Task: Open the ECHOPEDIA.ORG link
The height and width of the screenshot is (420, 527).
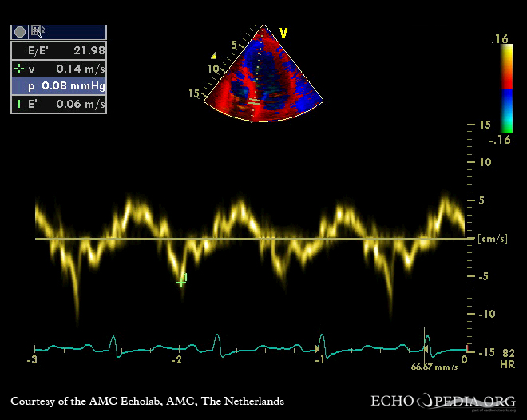Action: [442, 401]
